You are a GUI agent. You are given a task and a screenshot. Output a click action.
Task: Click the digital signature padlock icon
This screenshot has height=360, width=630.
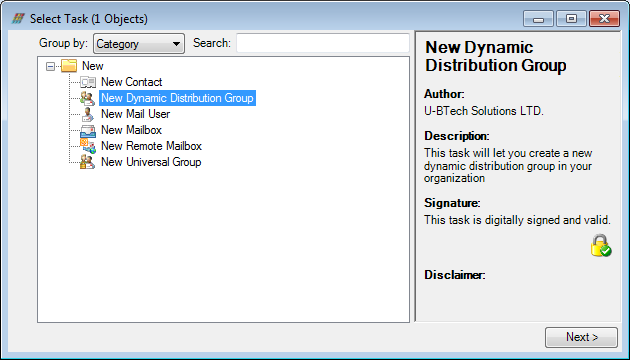click(x=600, y=245)
